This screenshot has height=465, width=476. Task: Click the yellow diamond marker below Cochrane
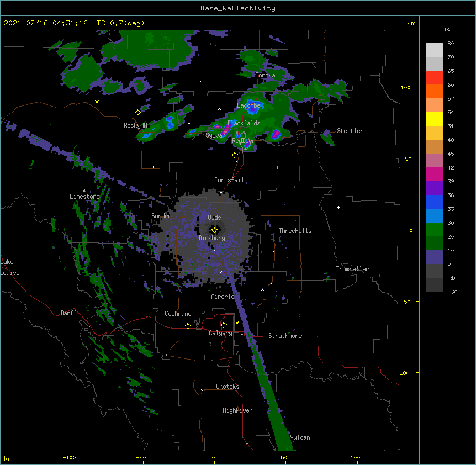(x=188, y=326)
